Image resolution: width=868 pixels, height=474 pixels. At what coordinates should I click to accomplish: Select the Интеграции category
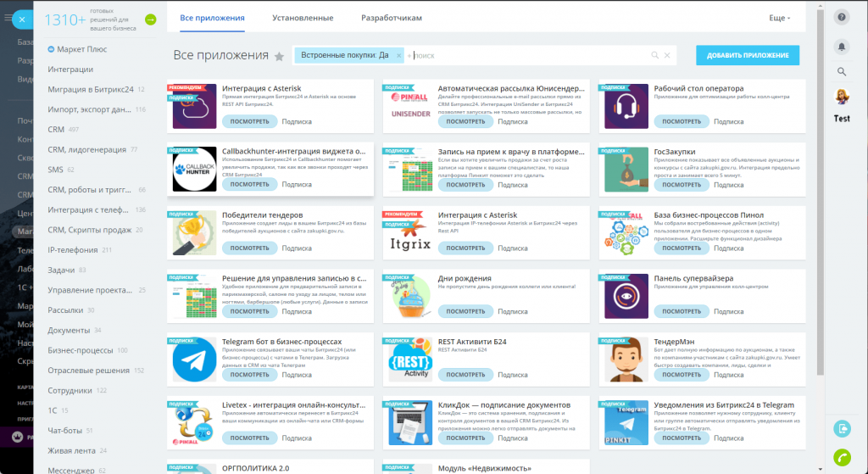click(70, 70)
